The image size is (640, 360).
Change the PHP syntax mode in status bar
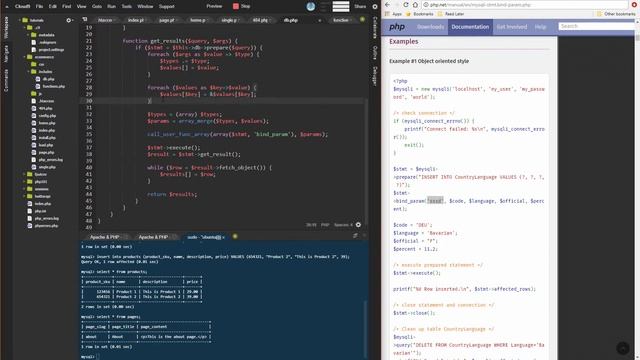325,225
